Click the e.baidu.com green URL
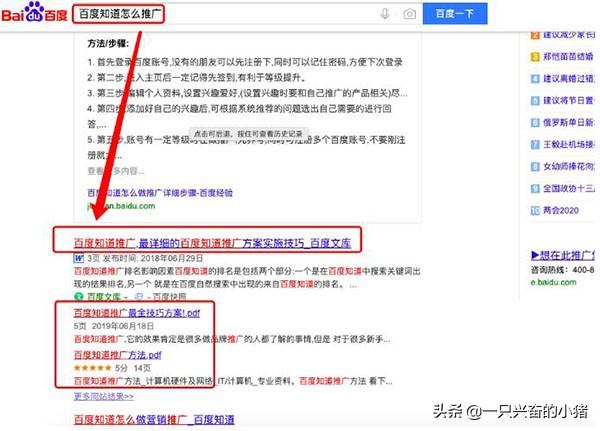Screen dimensions: 600x431 pyautogui.click(x=553, y=282)
